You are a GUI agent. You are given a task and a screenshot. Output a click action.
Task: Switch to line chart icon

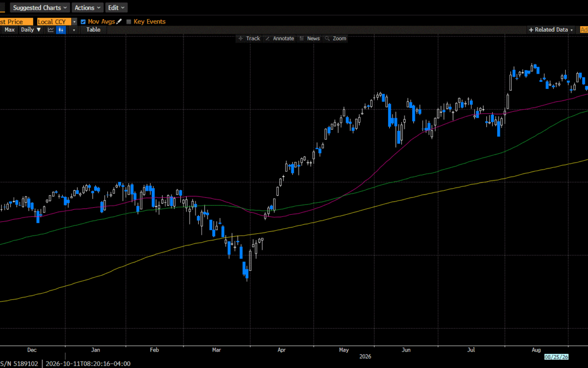click(x=51, y=29)
